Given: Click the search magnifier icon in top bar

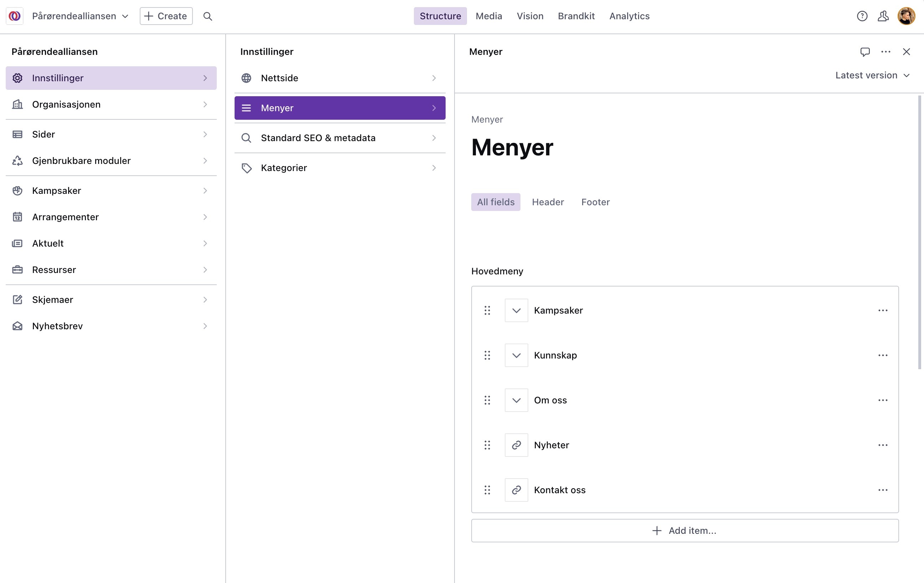Looking at the screenshot, I should (207, 16).
